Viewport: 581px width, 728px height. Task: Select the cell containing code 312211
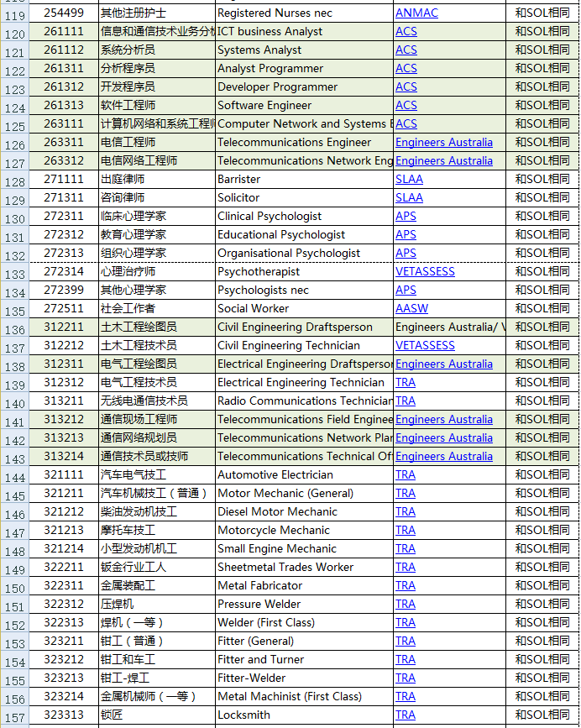click(64, 327)
